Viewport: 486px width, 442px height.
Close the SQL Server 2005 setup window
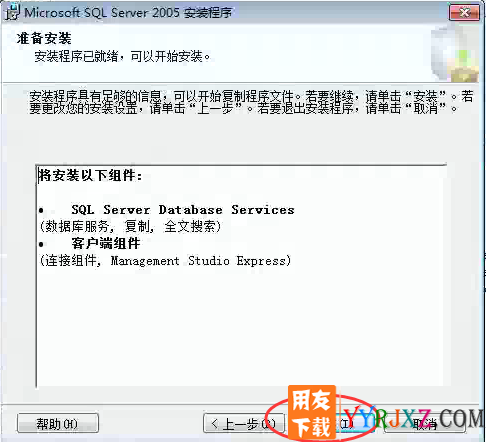464,13
